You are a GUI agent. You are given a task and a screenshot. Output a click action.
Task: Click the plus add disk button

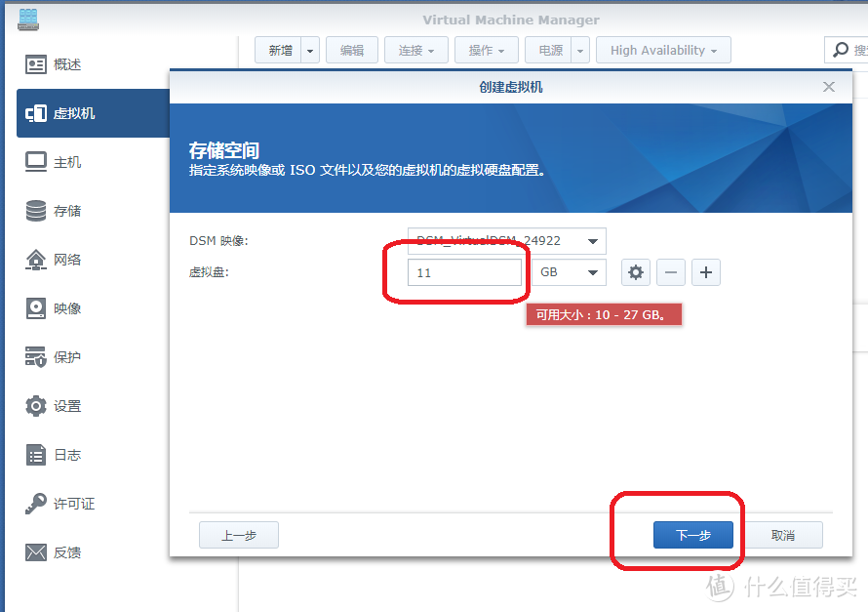point(706,272)
